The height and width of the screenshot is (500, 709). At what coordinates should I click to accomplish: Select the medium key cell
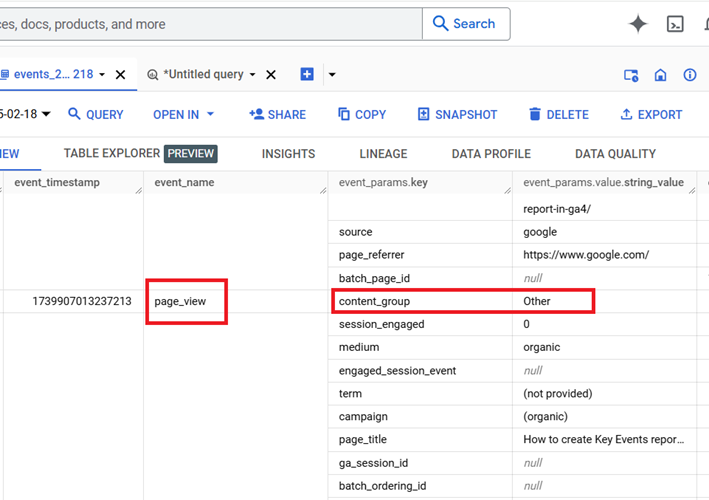(421, 347)
